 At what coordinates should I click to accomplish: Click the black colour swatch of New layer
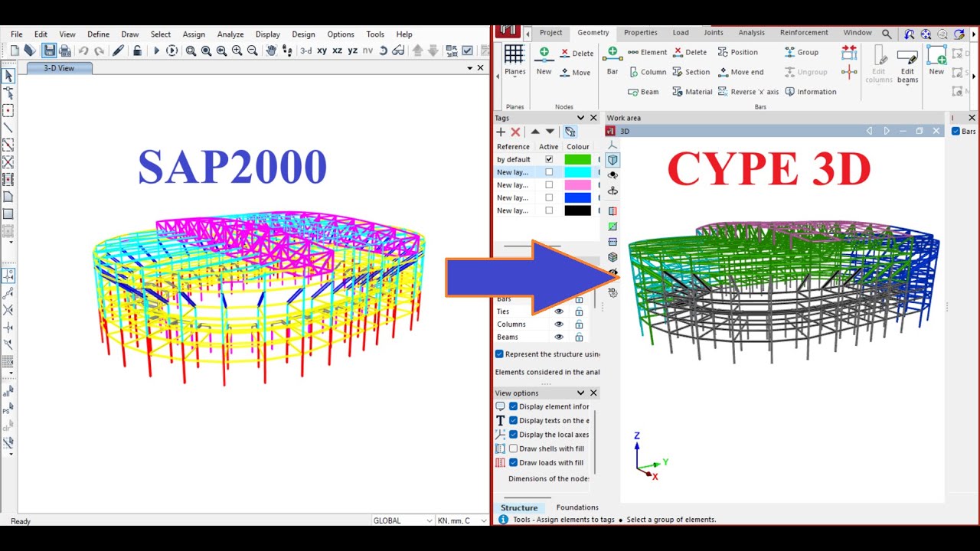point(578,210)
